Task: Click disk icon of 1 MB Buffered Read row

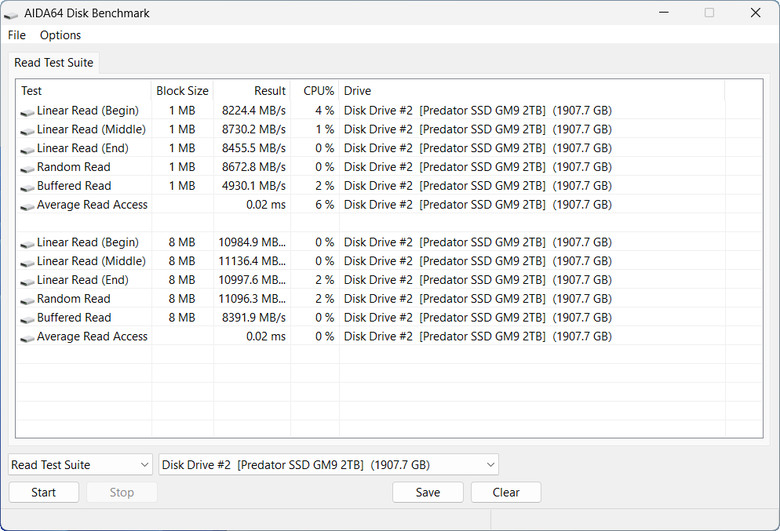Action: (x=27, y=188)
